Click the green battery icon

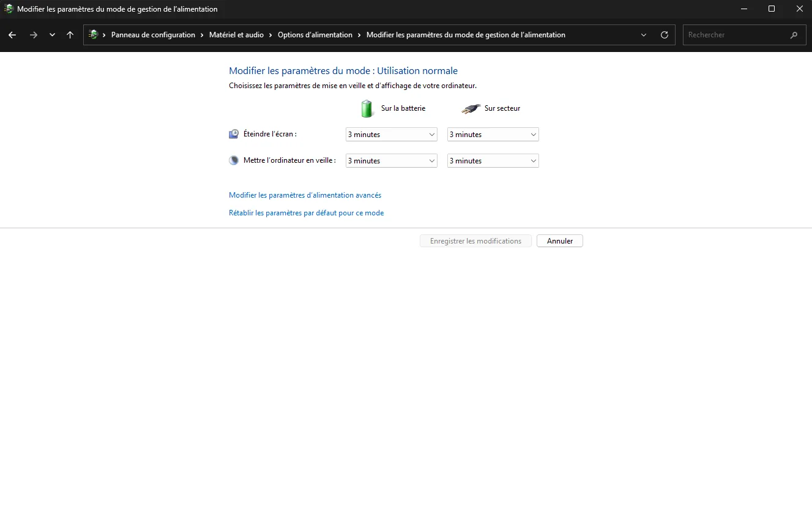pyautogui.click(x=367, y=108)
